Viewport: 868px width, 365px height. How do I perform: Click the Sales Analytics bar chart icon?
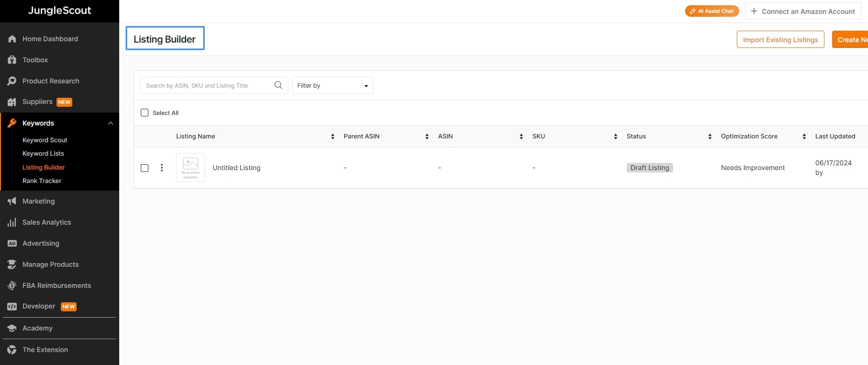click(12, 222)
